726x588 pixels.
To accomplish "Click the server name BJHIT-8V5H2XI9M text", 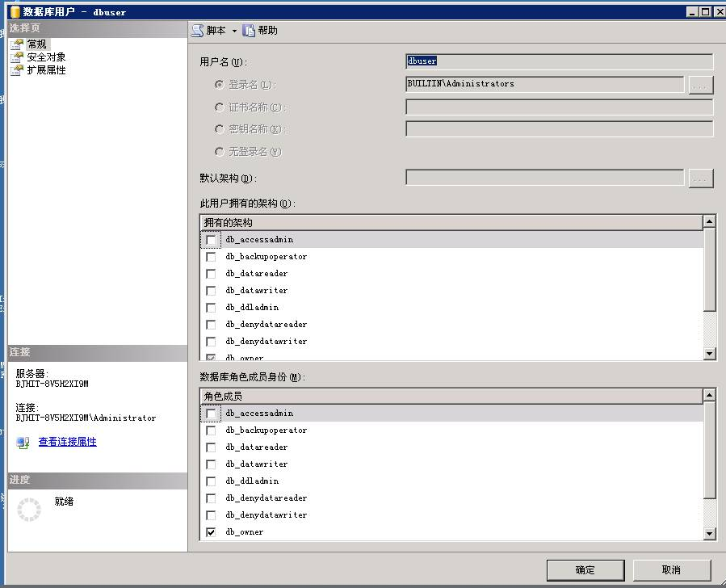I will (52, 384).
